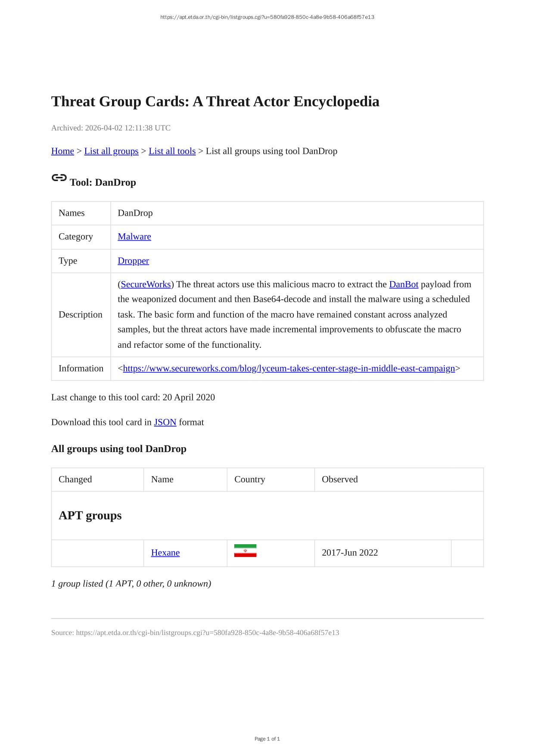This screenshot has height=756, width=535.
Task: Follow the Dropper type link
Action: [133, 260]
